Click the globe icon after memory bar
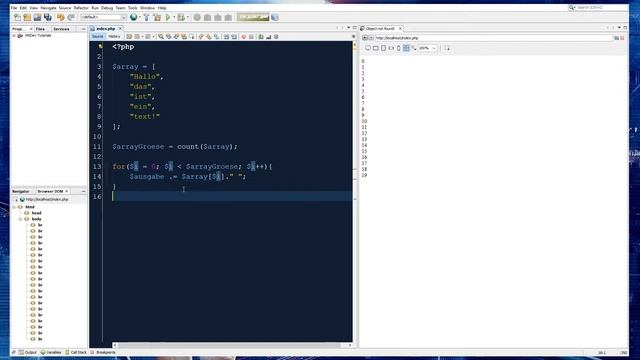This screenshot has width=640, height=360. click(x=275, y=17)
